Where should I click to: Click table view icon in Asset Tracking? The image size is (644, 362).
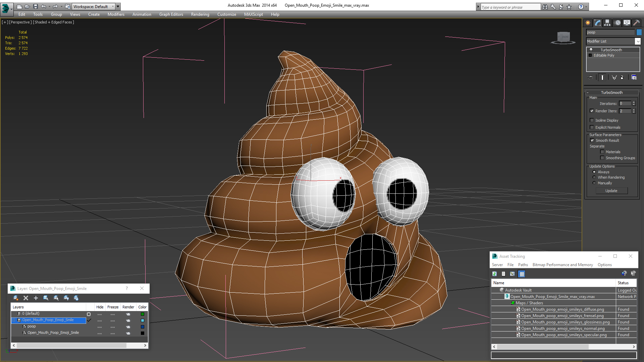click(x=522, y=274)
